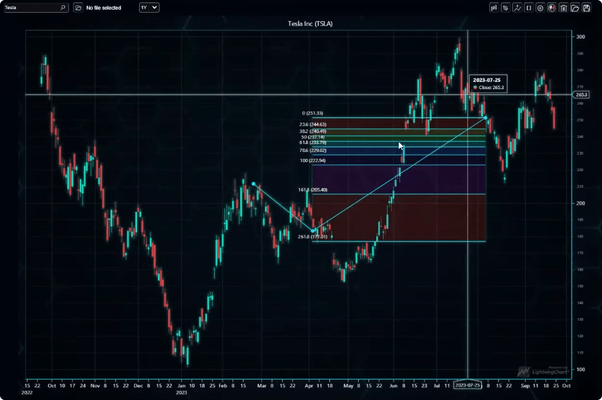Viewport: 602px width, 400px height.
Task: Click the Fibonacci tool's upper-right end anchor
Action: [x=486, y=117]
